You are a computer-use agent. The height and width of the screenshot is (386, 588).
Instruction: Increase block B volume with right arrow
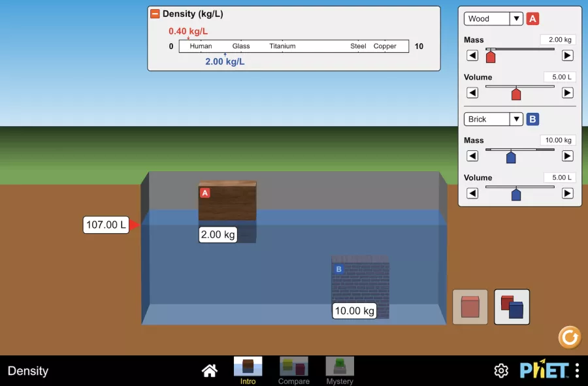click(567, 193)
